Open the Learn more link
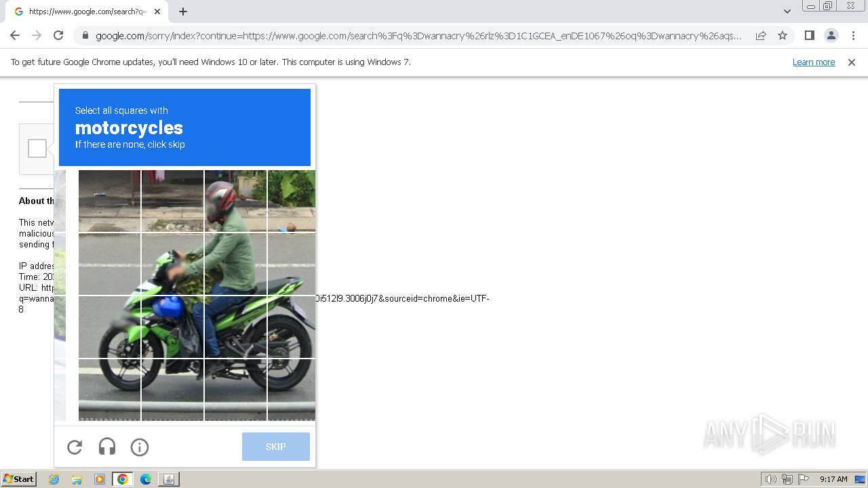The width and height of the screenshot is (868, 488). pos(814,62)
